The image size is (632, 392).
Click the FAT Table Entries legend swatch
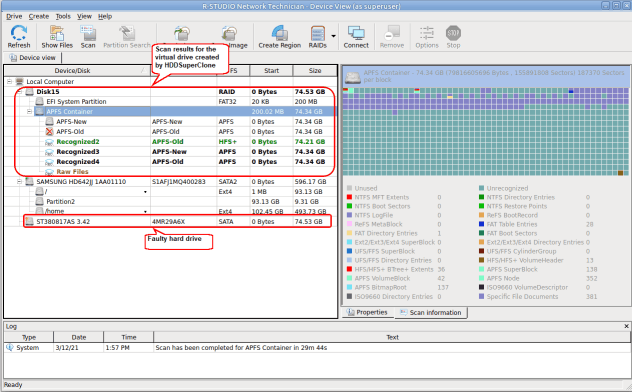(x=481, y=224)
